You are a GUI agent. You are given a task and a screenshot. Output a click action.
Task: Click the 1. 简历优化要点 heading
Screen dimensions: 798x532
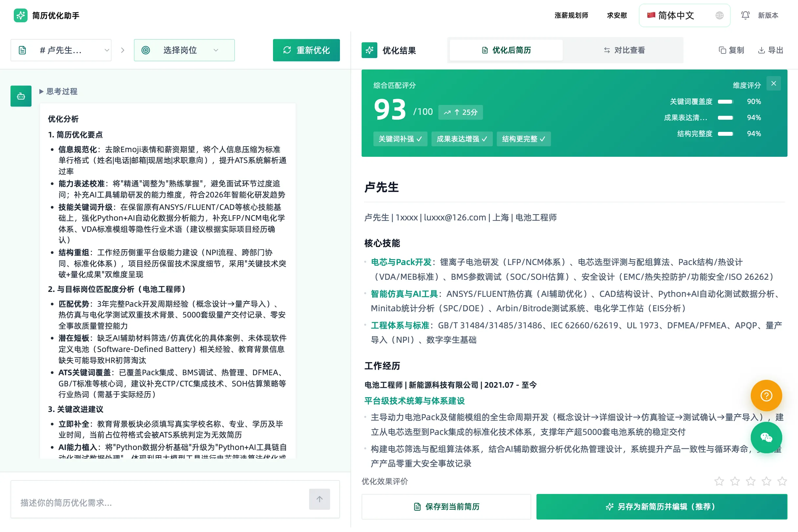[x=75, y=135]
